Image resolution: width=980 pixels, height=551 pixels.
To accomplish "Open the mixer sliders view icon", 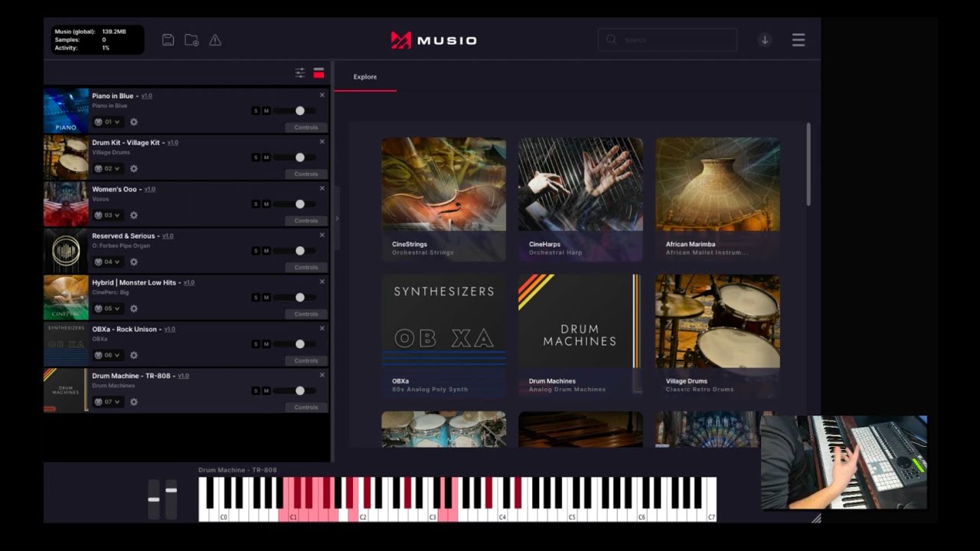I will pos(300,73).
